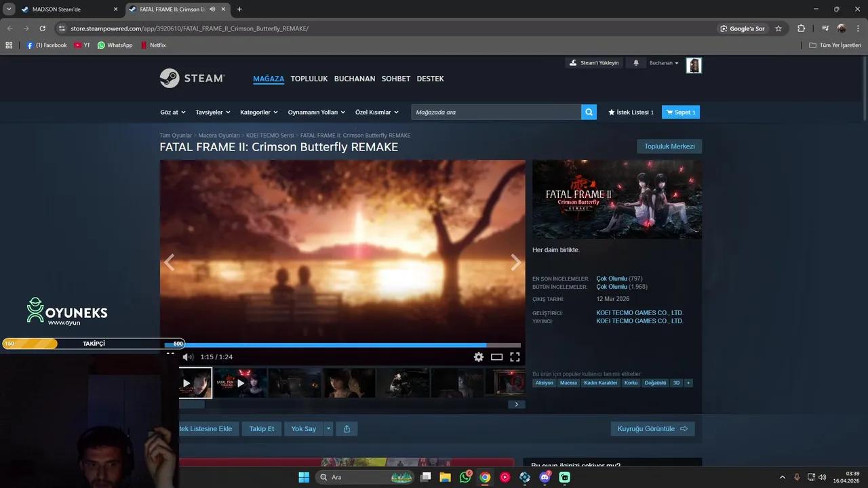Open the Sepet cart icon
The image size is (868, 488).
(680, 112)
